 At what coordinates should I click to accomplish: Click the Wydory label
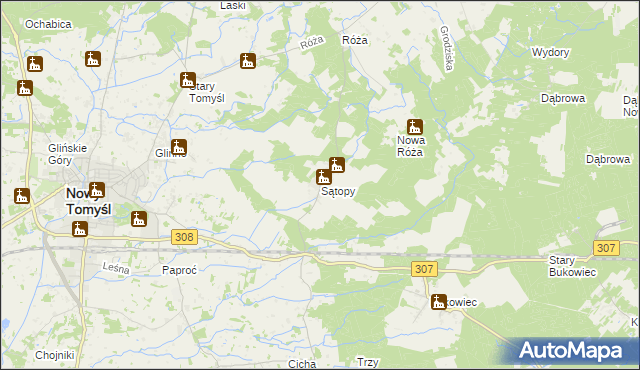pyautogui.click(x=550, y=52)
